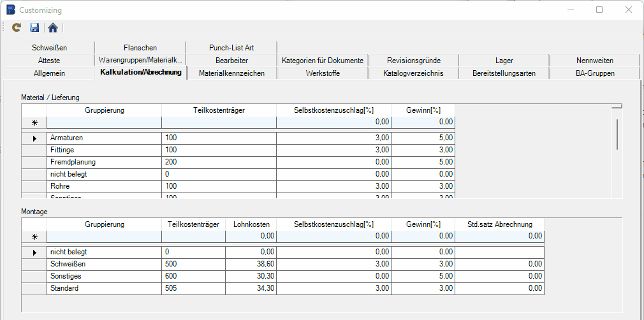This screenshot has width=644, height=320.
Task: Select the Armaturen row arrow indicator
Action: [34, 138]
